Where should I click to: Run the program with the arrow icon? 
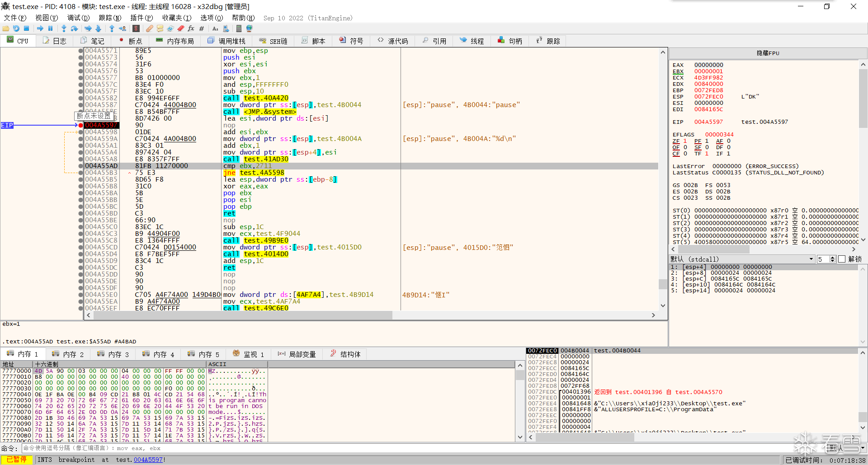(x=40, y=28)
